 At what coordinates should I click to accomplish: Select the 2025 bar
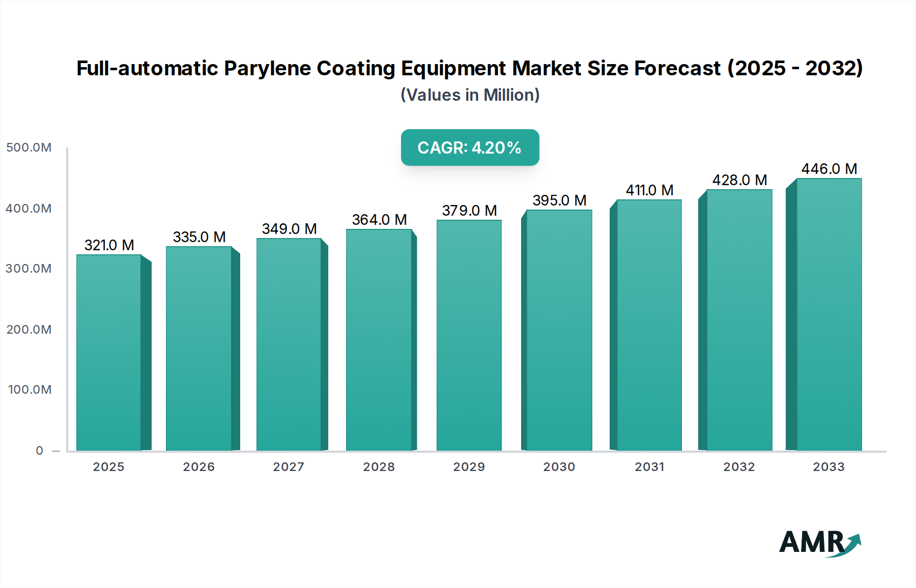[109, 352]
